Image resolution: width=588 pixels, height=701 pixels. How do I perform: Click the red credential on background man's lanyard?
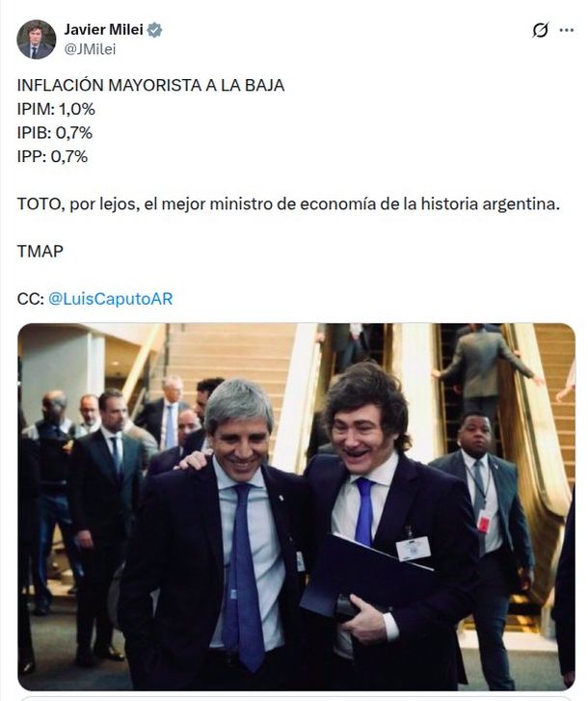point(483,522)
